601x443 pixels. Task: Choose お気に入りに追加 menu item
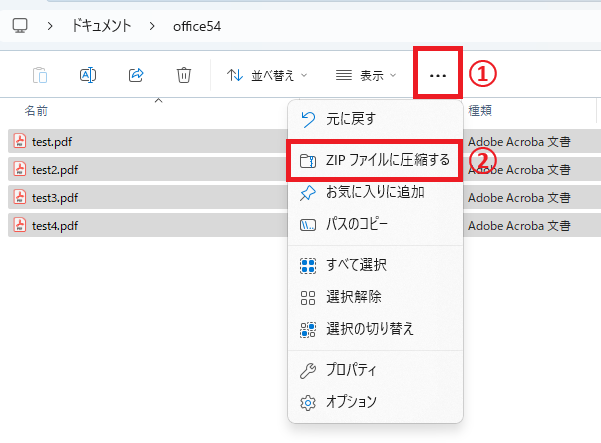point(375,192)
